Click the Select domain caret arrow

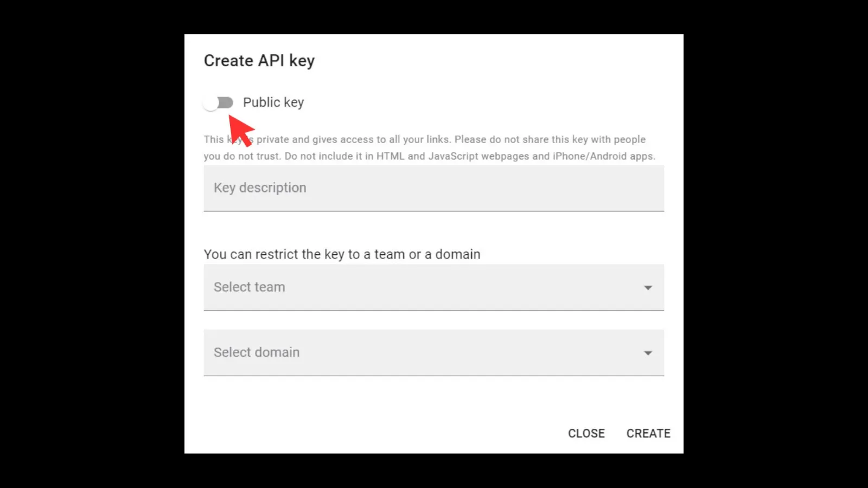(648, 353)
